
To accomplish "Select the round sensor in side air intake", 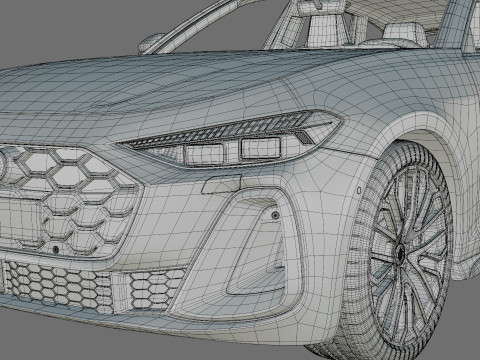I will [x=275, y=216].
